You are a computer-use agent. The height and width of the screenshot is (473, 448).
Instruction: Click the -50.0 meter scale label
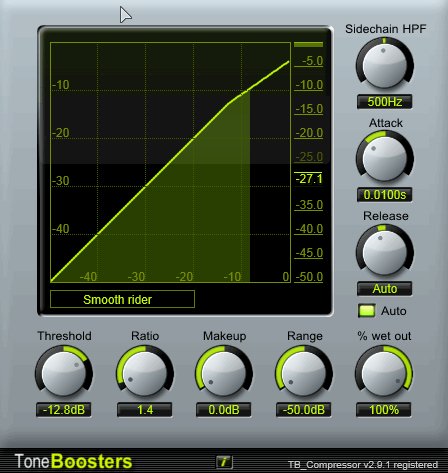pyautogui.click(x=309, y=277)
